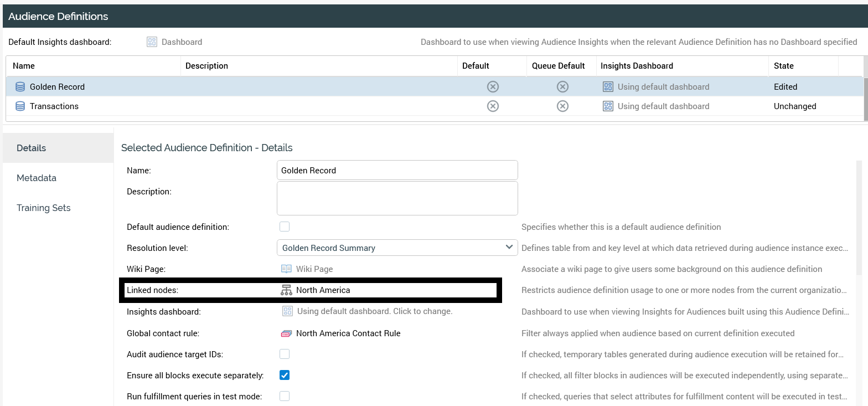The width and height of the screenshot is (868, 406).
Task: Click the Default Insights dashboard icon
Action: 152,42
